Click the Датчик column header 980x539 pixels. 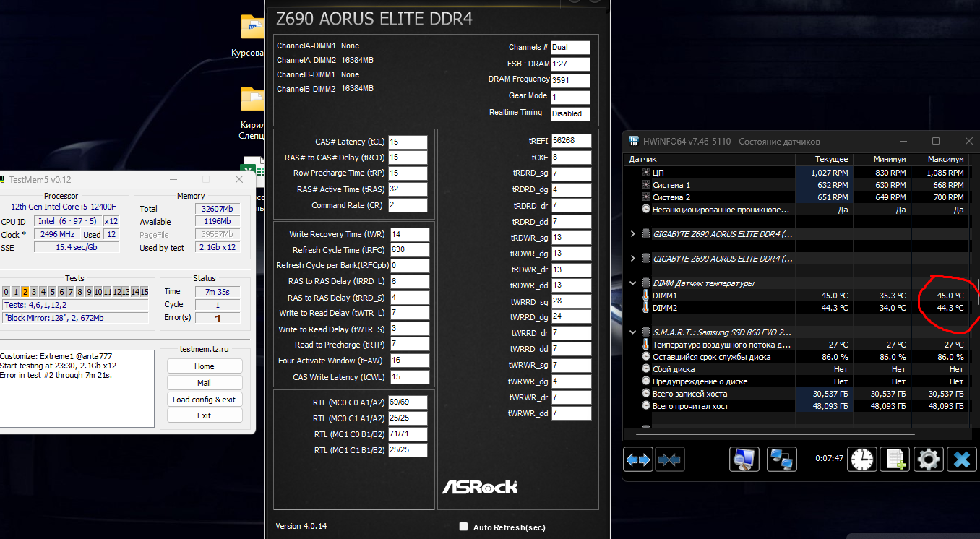pyautogui.click(x=709, y=159)
